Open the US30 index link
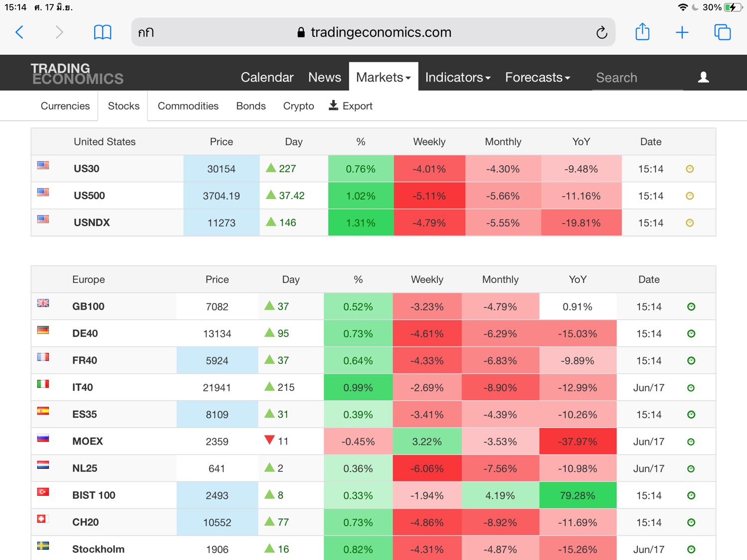 click(x=87, y=169)
